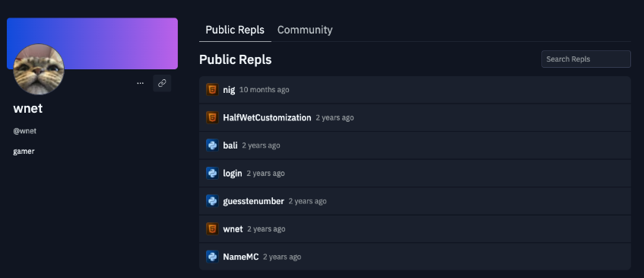Viewport: 644px width, 278px height.
Task: Copy profile link with chain icon
Action: 162,83
